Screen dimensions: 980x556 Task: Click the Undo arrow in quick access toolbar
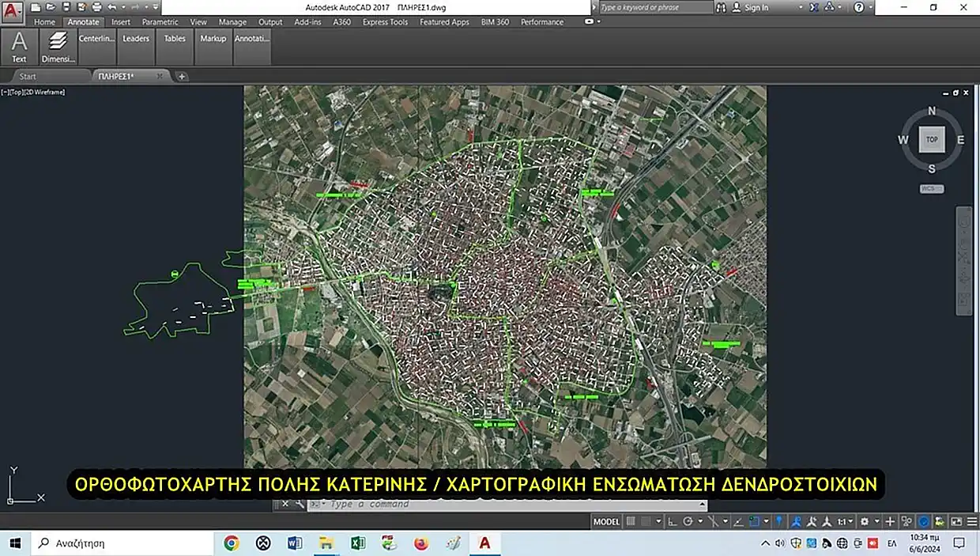(111, 7)
